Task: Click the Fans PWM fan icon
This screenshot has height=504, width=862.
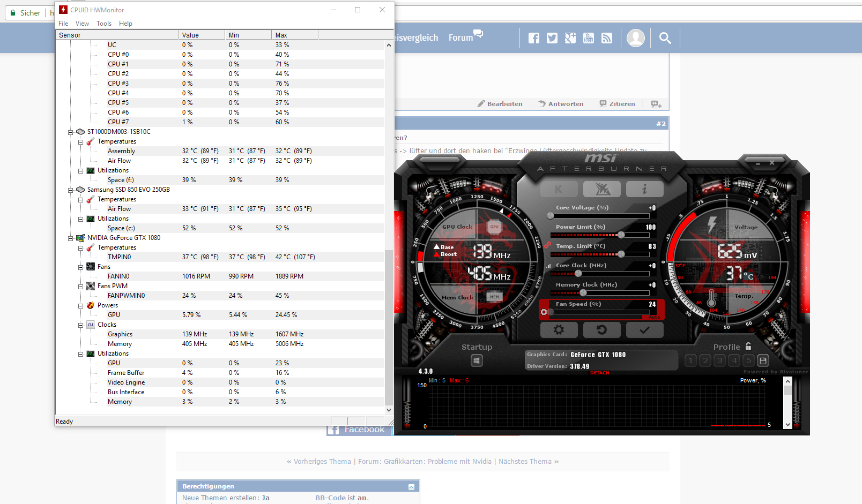Action: 91,286
